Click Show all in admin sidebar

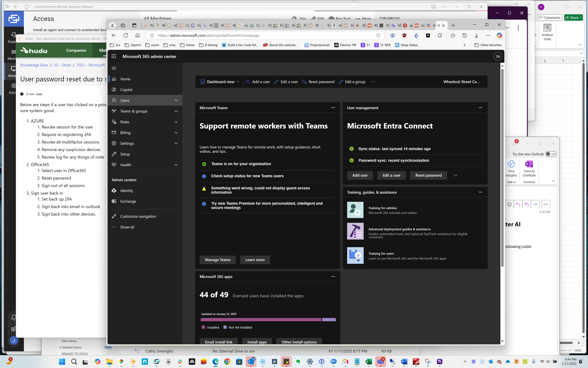click(x=145, y=227)
